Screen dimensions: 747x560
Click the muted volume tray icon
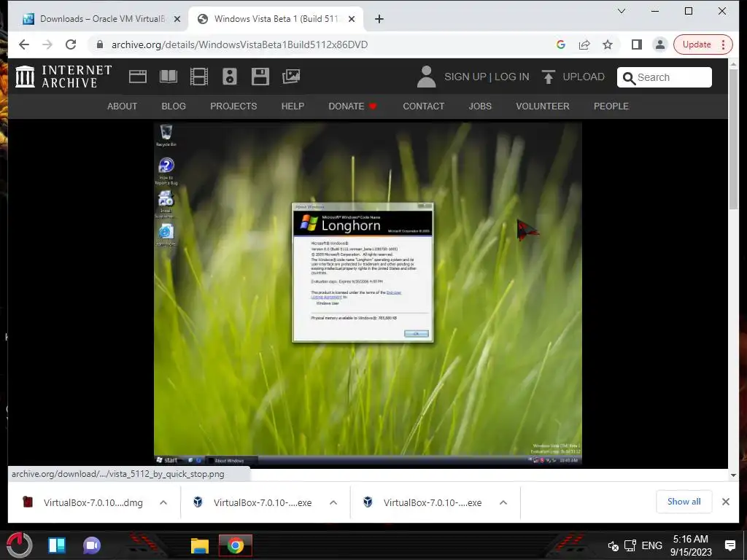point(613,545)
